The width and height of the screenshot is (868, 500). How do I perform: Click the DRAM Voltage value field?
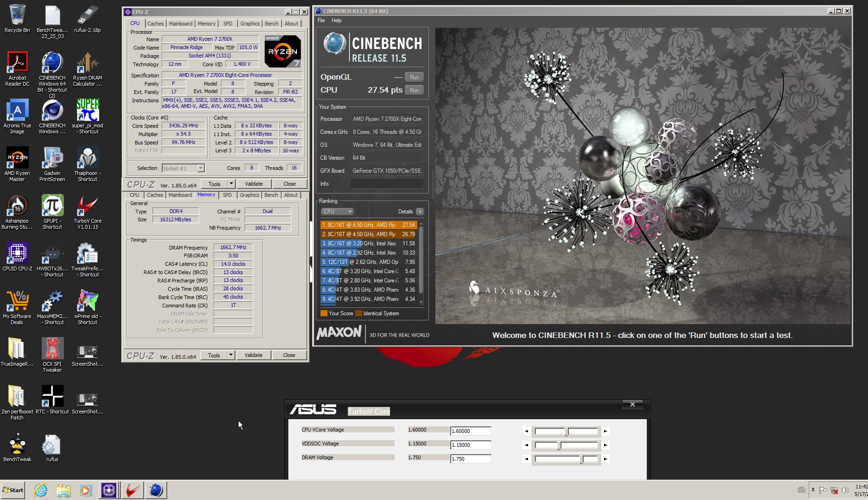(471, 459)
